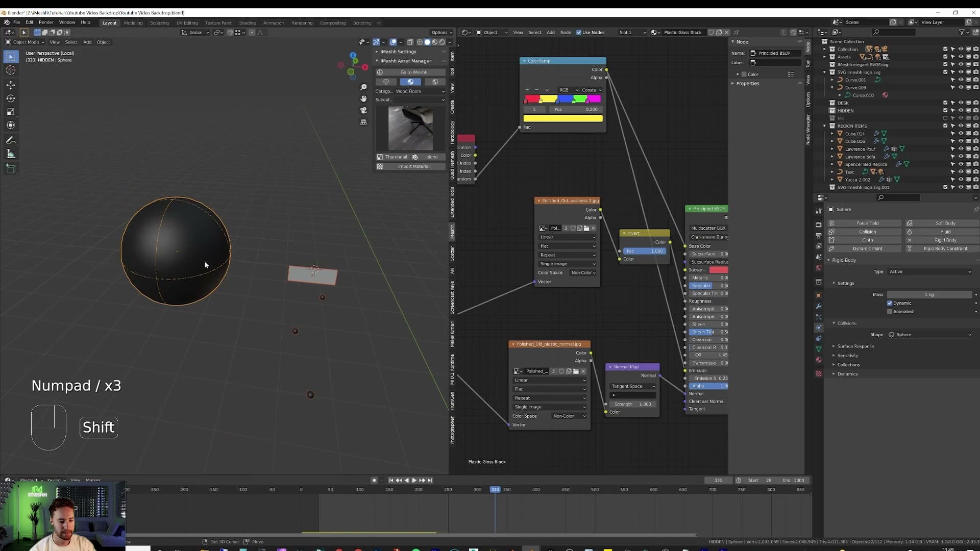
Task: Click the Import Material button
Action: pos(410,167)
